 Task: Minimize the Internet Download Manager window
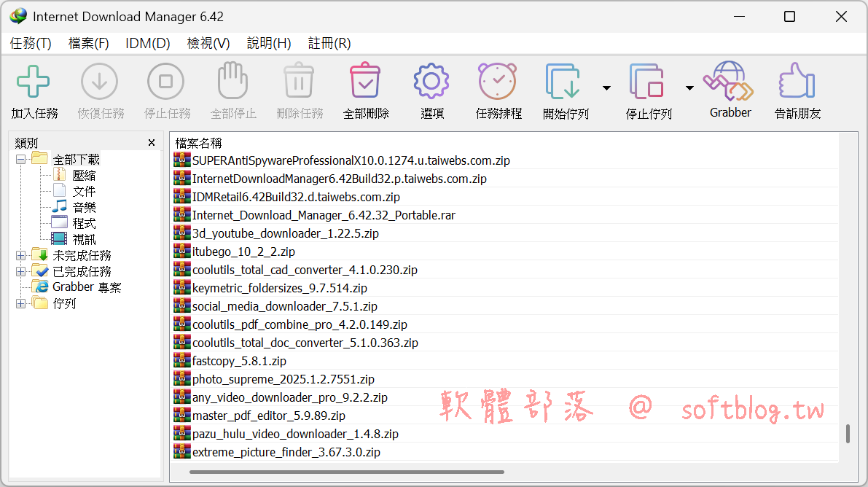point(739,17)
